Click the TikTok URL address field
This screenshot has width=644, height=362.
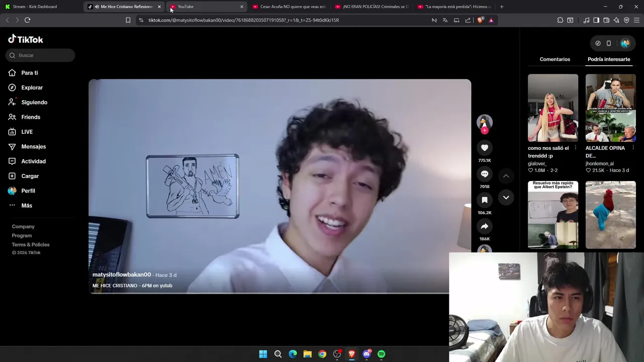point(244,20)
